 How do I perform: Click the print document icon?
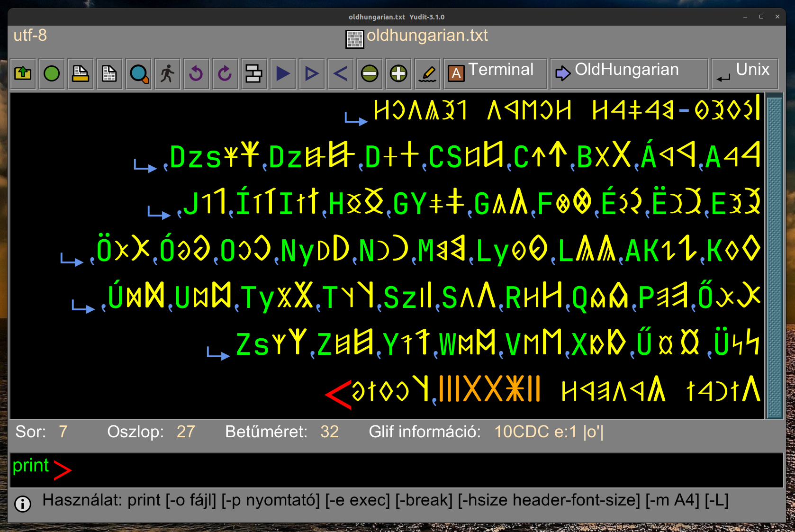click(81, 74)
